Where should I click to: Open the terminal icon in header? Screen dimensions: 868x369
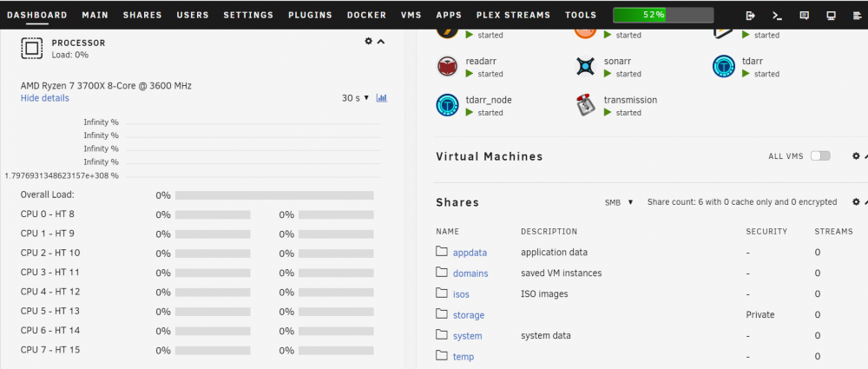click(x=777, y=16)
